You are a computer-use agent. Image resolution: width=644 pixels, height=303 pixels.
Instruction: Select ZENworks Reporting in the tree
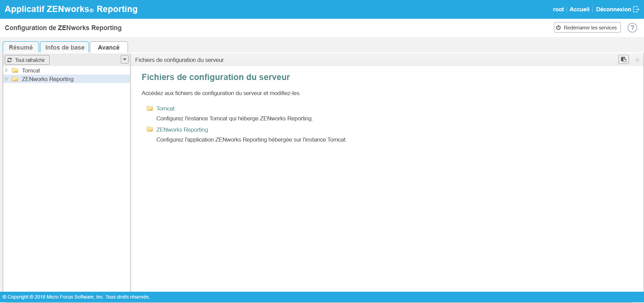67,79
